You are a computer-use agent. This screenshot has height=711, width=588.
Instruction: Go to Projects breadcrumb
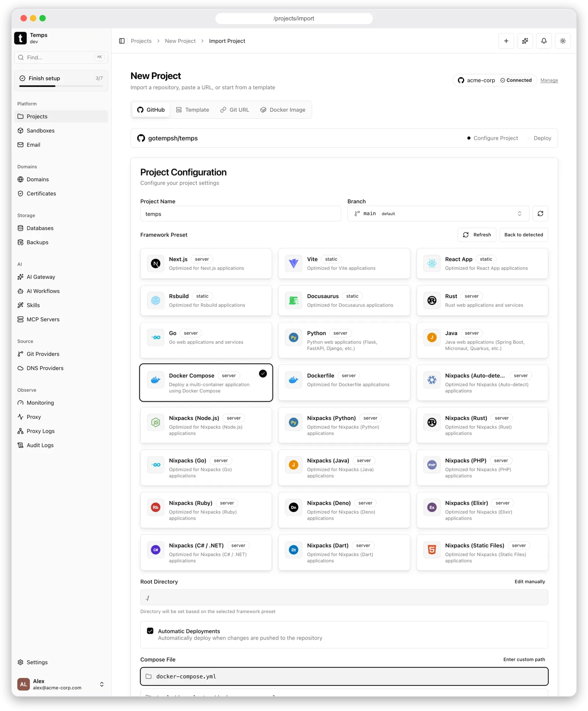tap(141, 41)
